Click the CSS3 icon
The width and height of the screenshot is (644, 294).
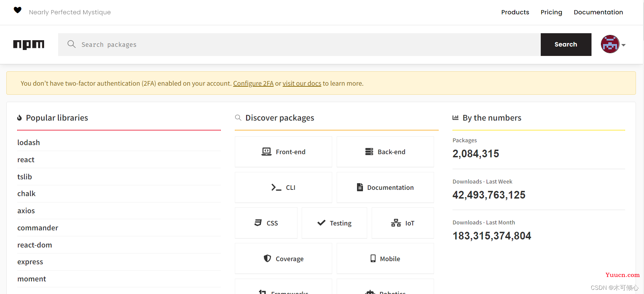click(258, 223)
